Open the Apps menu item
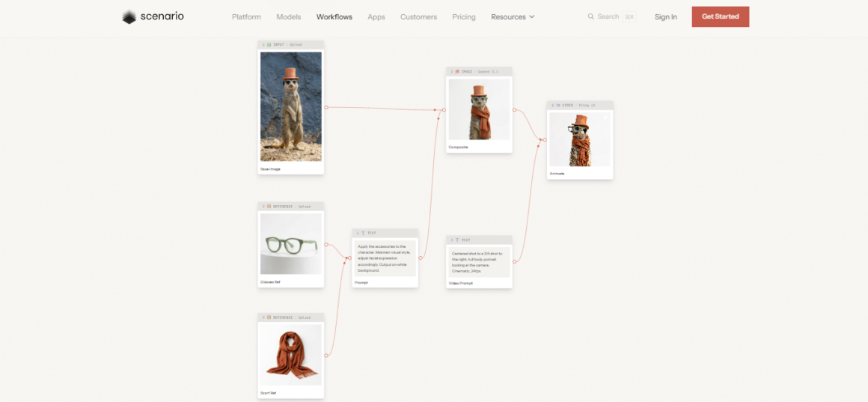 pyautogui.click(x=376, y=16)
